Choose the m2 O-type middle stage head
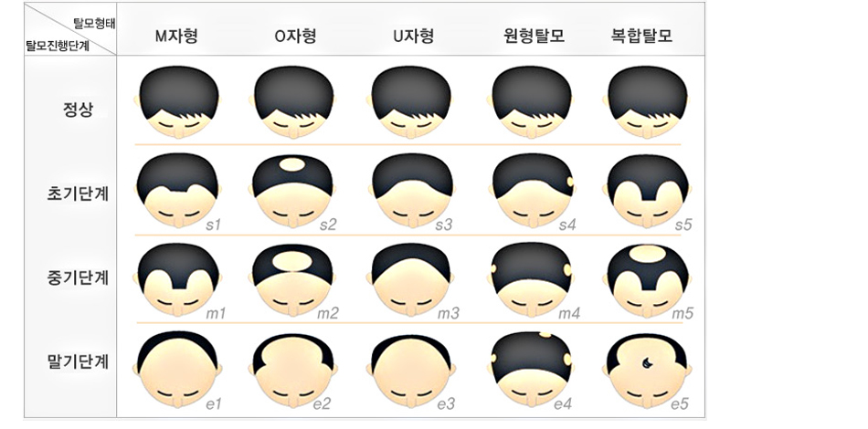Viewport: 868px width, 429px height. click(x=293, y=279)
